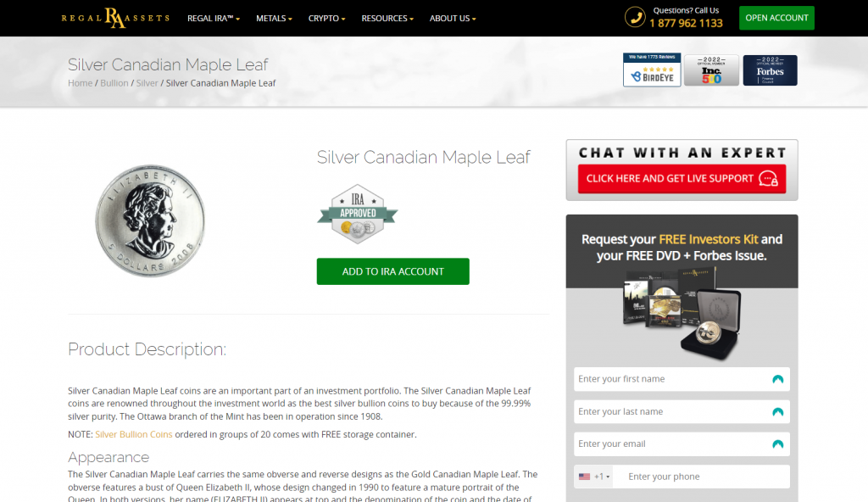Click the phone call icon
868x502 pixels.
635,17
